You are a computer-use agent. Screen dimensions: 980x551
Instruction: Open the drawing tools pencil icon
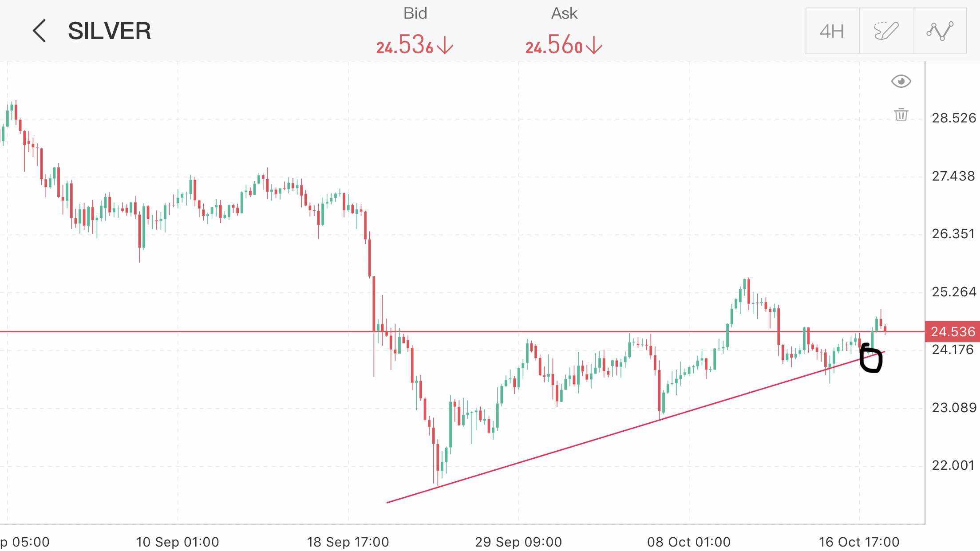click(886, 31)
